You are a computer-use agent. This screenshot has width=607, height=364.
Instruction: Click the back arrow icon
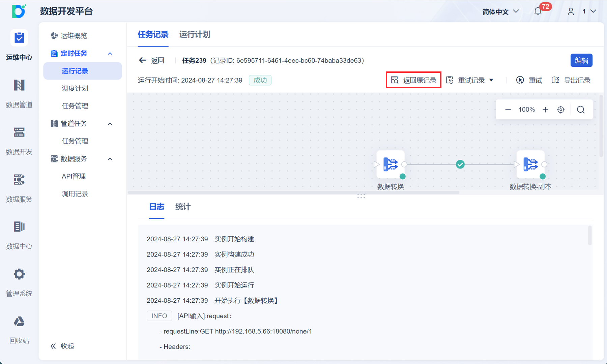142,60
